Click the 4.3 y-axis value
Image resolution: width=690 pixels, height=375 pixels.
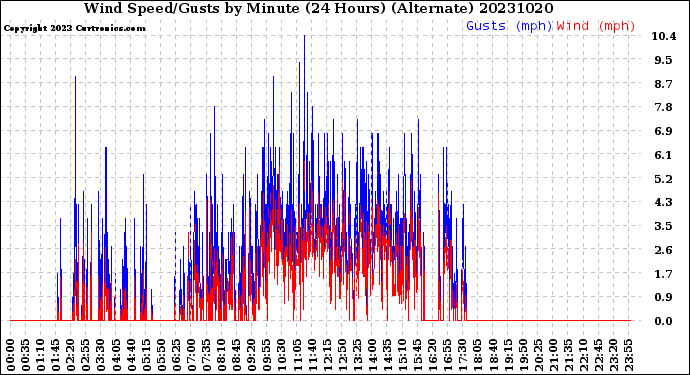pos(664,202)
